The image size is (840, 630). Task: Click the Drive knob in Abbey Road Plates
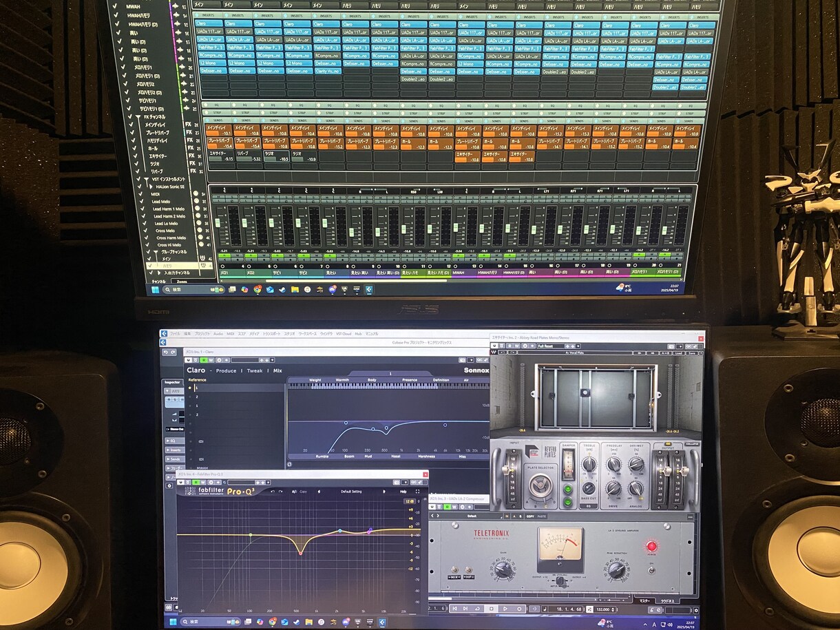click(x=613, y=488)
